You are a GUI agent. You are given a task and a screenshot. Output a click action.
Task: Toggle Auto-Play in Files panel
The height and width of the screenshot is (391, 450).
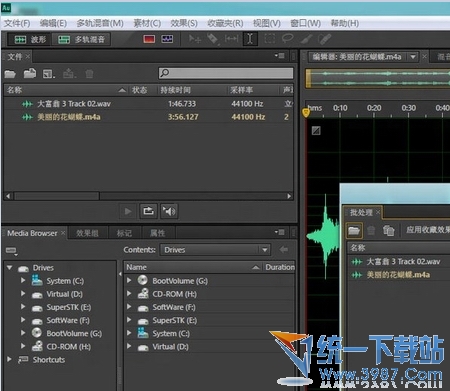pos(169,211)
